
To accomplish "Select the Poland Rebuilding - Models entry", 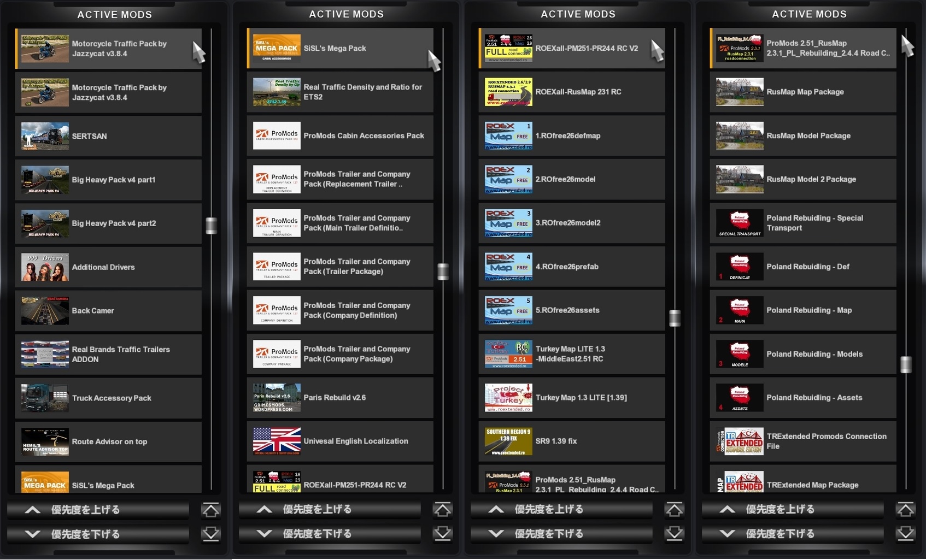I will 803,354.
